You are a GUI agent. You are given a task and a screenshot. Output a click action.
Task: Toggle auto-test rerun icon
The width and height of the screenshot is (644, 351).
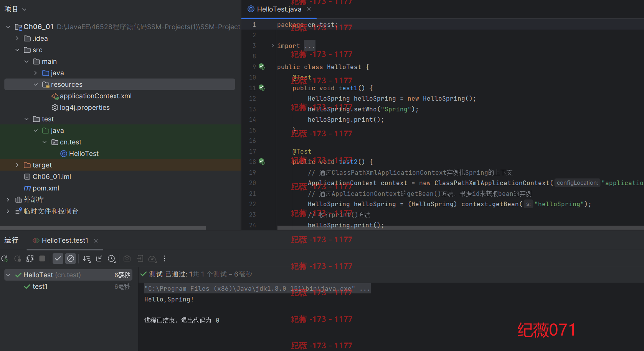tap(30, 259)
